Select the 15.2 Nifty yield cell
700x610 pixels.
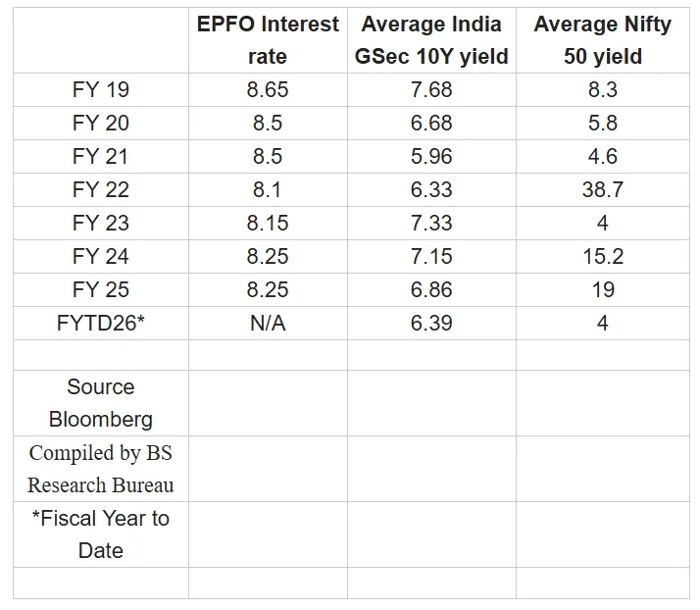[602, 257]
